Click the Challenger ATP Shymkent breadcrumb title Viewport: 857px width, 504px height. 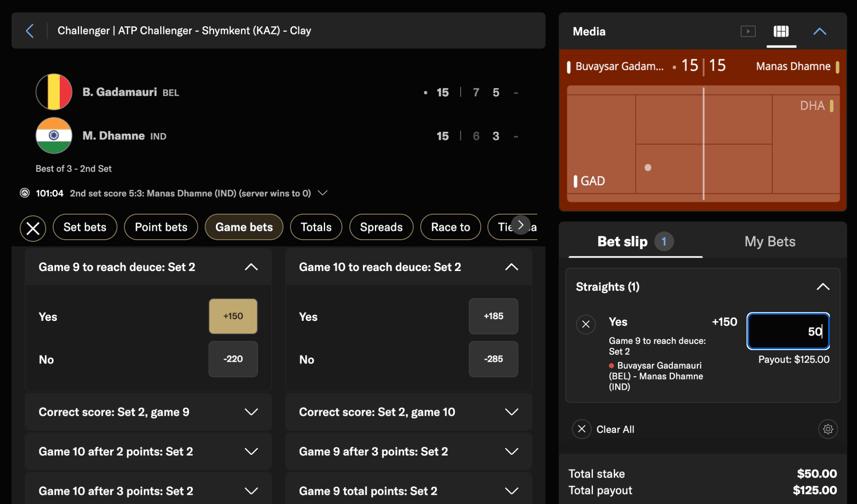184,31
